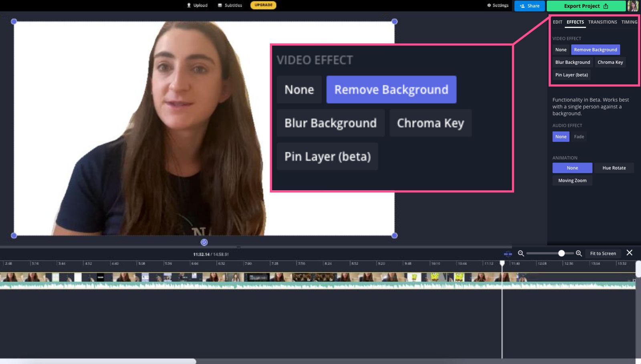Viewport: 641px width, 364px height.
Task: Select Chroma Key video effect
Action: 610,62
